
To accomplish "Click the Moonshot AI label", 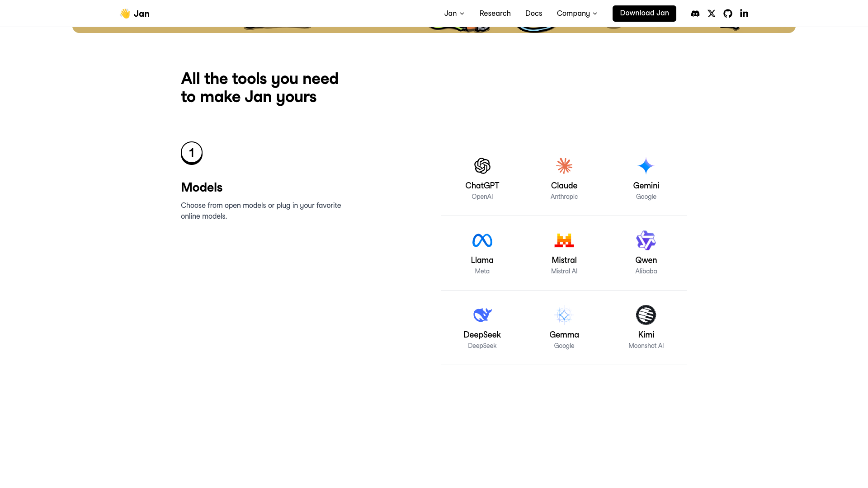I will pos(646,346).
